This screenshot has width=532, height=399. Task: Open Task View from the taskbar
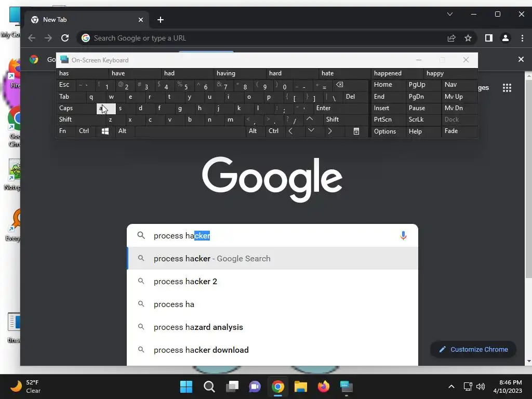pyautogui.click(x=232, y=387)
